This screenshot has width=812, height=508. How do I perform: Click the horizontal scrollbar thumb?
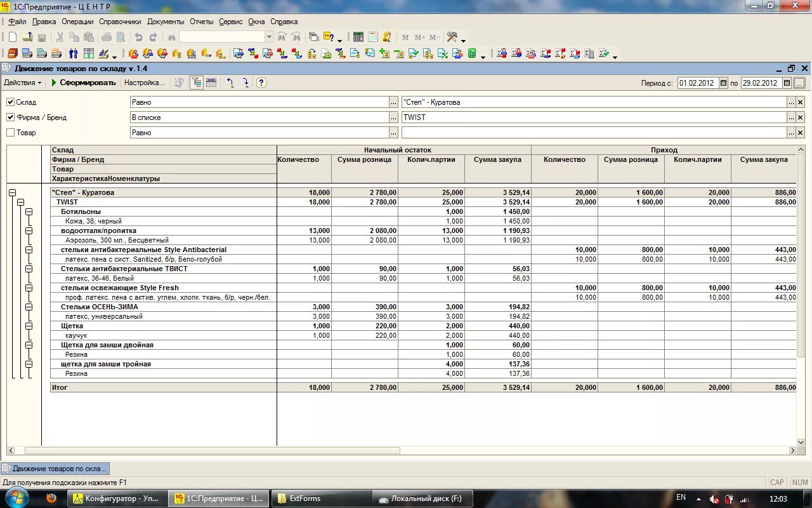[x=212, y=450]
